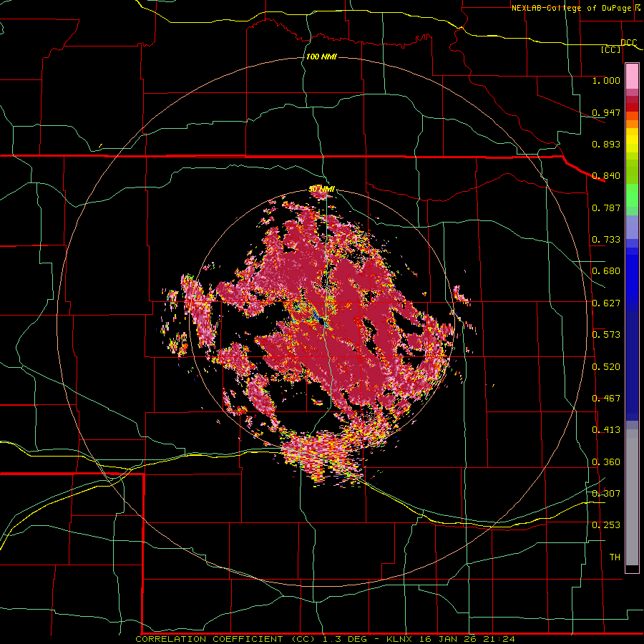Click the '0.253' scale value

pyautogui.click(x=606, y=525)
